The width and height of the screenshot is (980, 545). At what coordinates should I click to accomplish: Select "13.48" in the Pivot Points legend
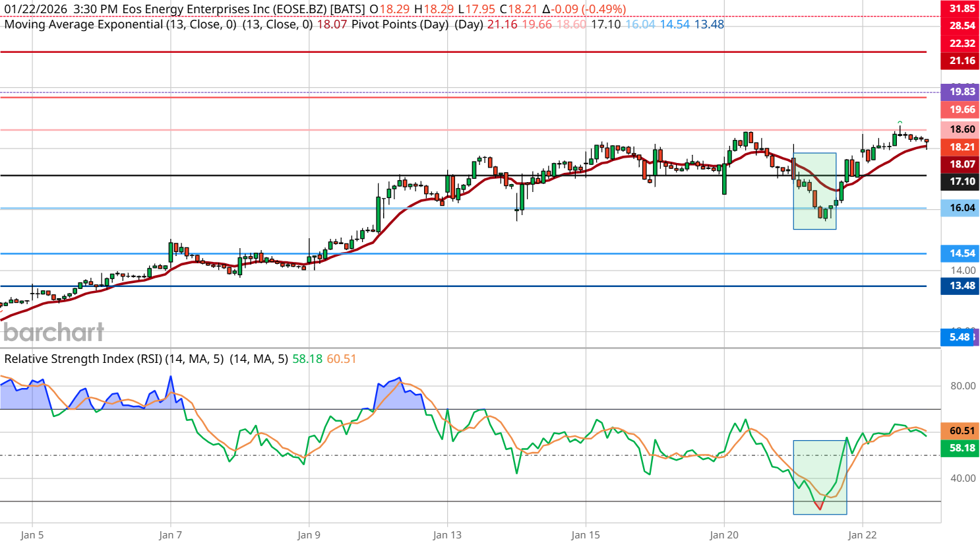point(709,24)
